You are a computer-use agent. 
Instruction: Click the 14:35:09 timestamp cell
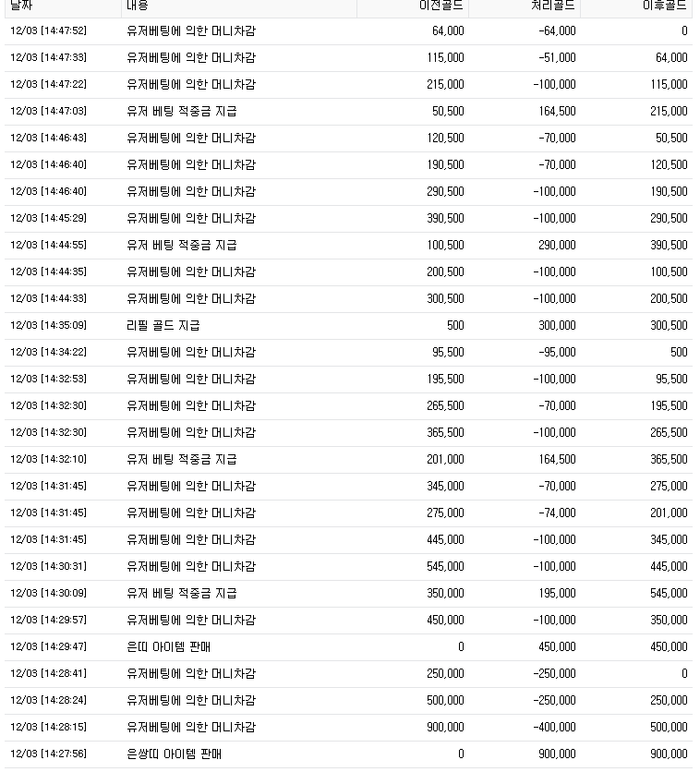pyautogui.click(x=48, y=325)
